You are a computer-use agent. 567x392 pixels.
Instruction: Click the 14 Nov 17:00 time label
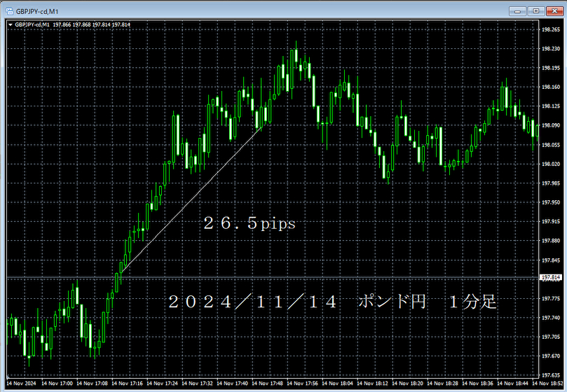pyautogui.click(x=57, y=384)
